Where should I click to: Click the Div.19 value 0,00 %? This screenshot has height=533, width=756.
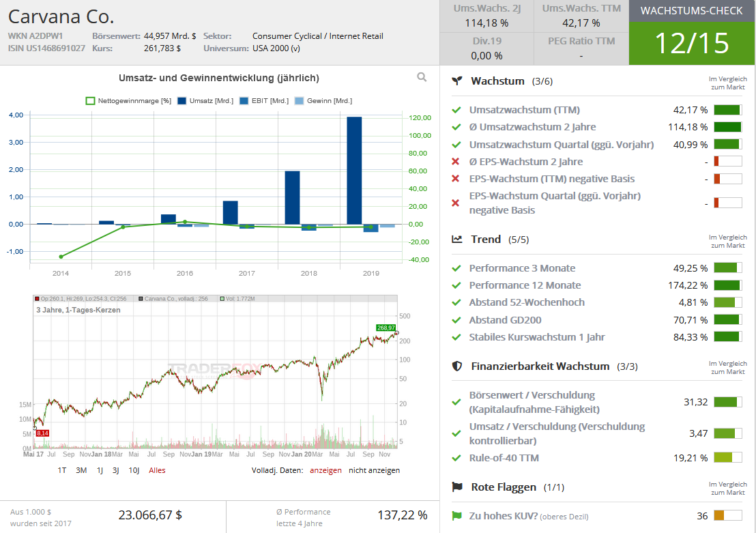(x=486, y=56)
